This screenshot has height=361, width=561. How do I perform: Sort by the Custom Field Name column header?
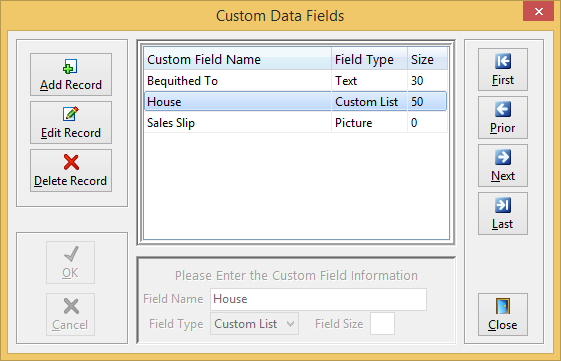click(238, 59)
